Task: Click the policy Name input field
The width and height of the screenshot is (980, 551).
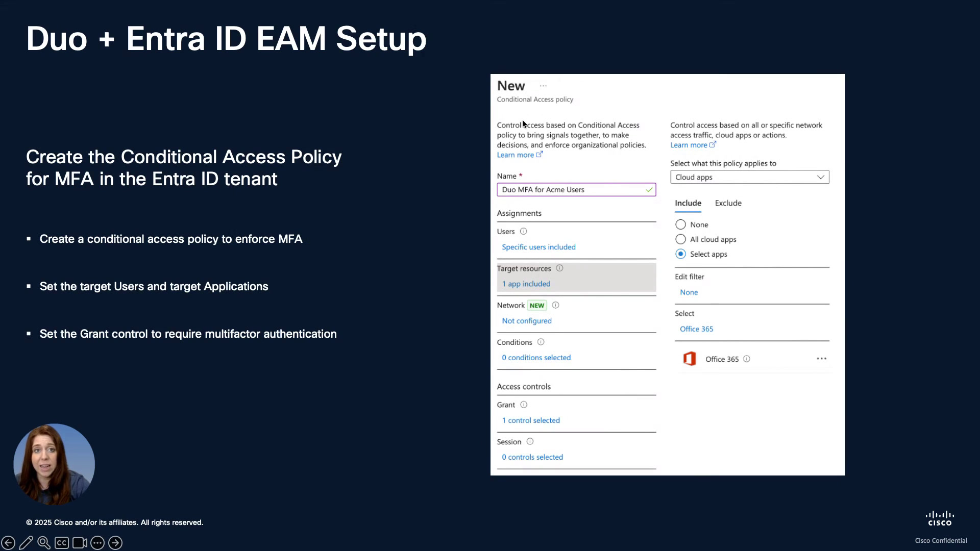Action: coord(576,190)
